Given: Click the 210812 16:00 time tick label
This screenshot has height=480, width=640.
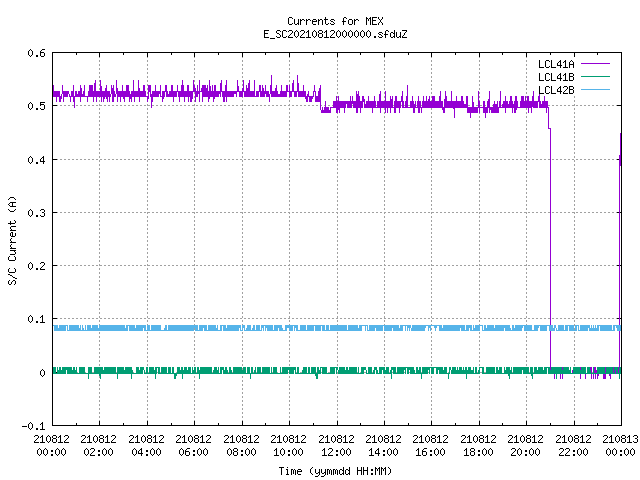Looking at the screenshot, I should tap(431, 445).
